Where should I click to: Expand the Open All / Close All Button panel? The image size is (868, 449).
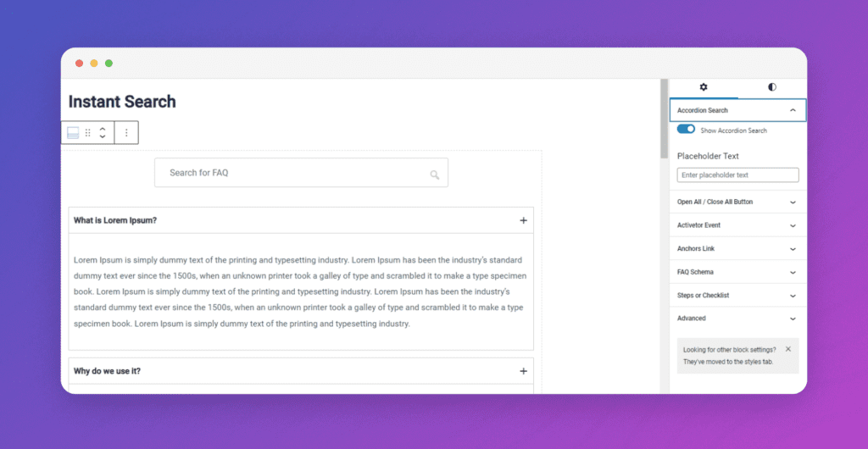(x=792, y=202)
